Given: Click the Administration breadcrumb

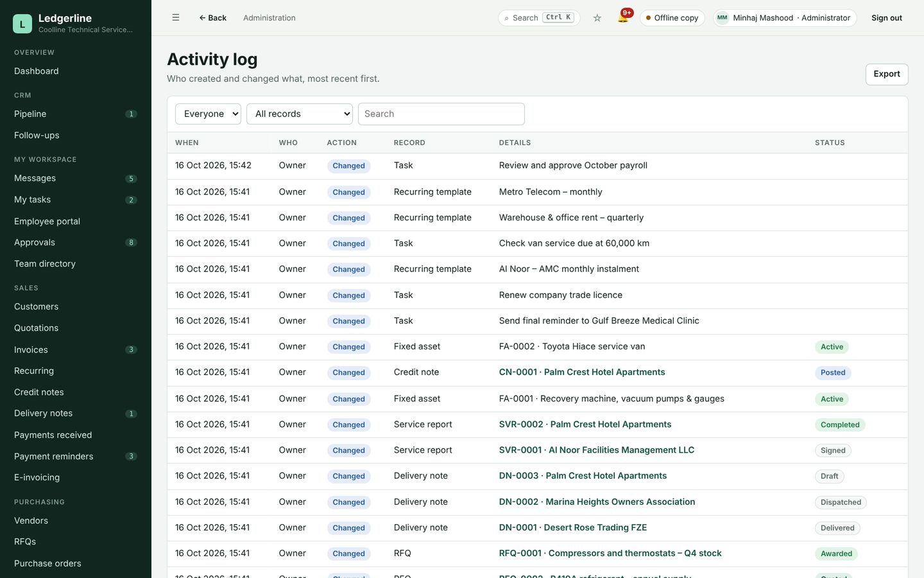Looking at the screenshot, I should [269, 18].
